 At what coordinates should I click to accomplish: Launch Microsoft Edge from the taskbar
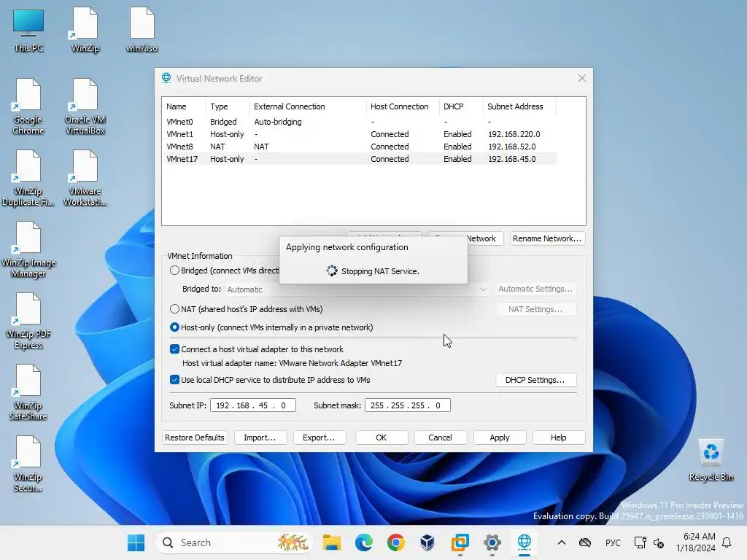tap(363, 542)
